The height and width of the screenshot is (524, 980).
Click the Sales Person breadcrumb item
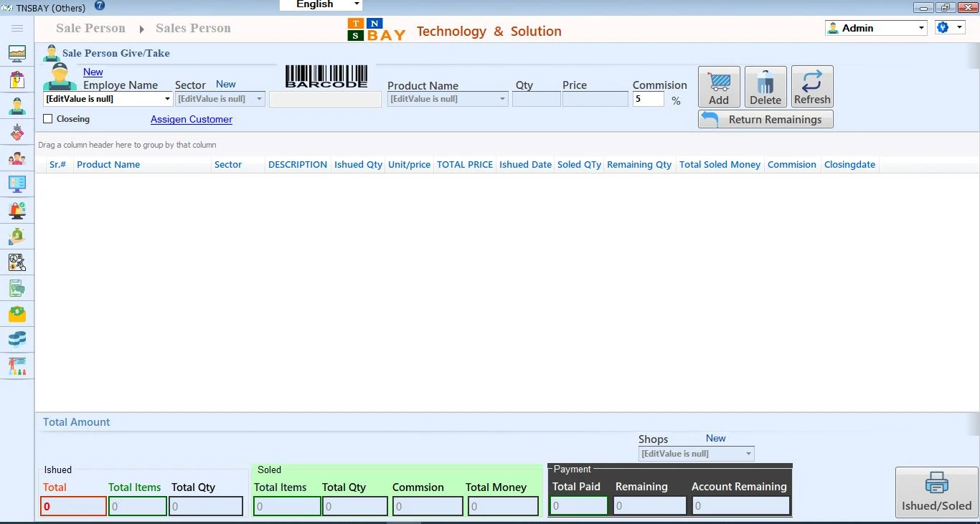193,28
